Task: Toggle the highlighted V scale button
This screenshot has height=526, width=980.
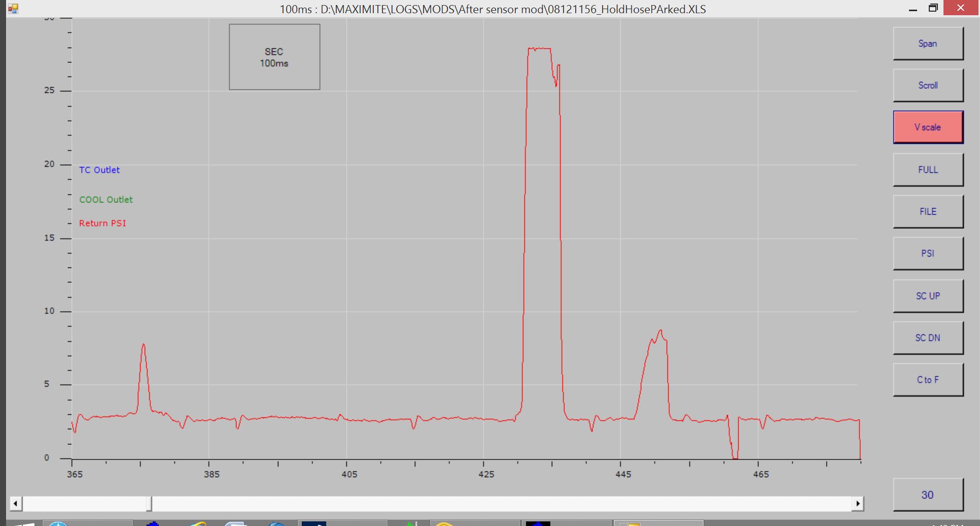Action: pos(928,127)
